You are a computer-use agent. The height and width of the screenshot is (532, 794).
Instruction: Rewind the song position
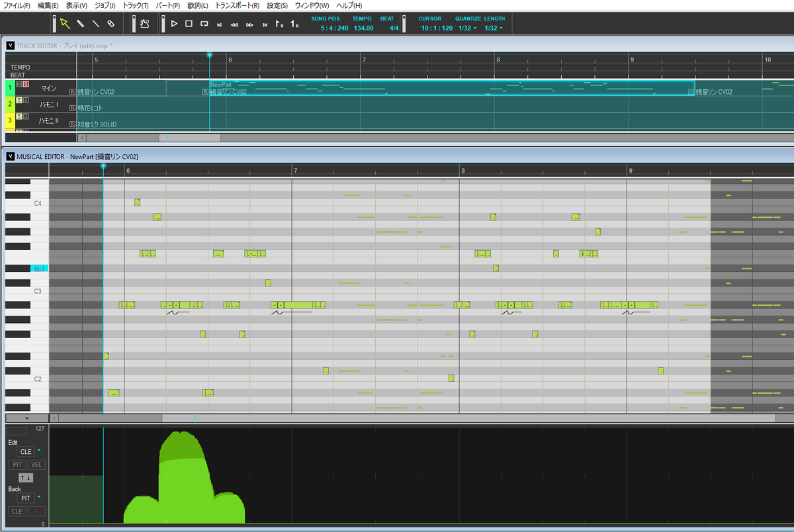(234, 24)
